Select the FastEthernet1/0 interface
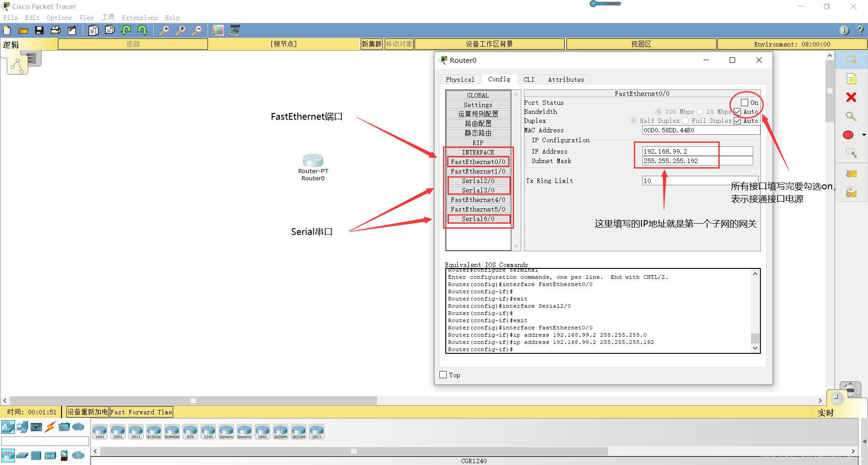Screen dimensions: 868x465 pos(478,171)
